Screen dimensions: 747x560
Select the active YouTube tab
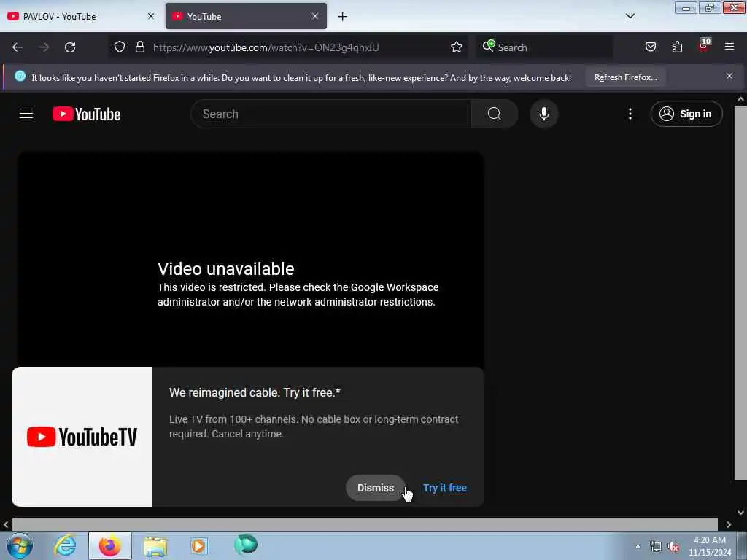click(x=246, y=16)
